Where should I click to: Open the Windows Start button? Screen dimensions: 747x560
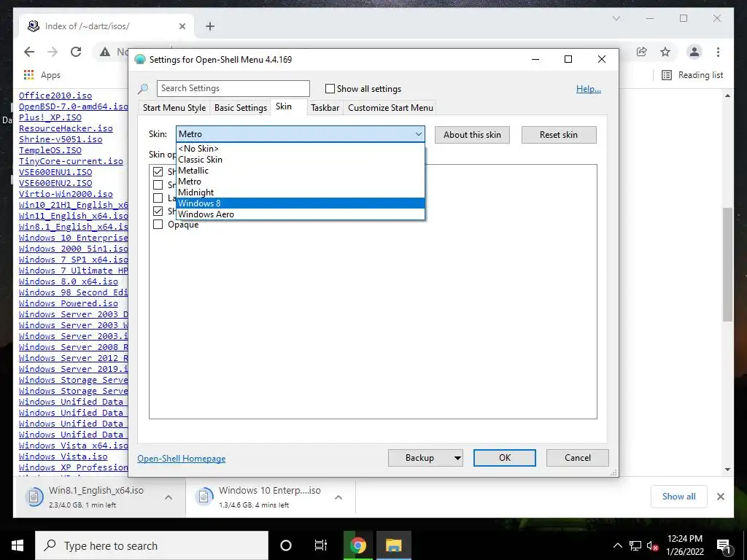[18, 545]
